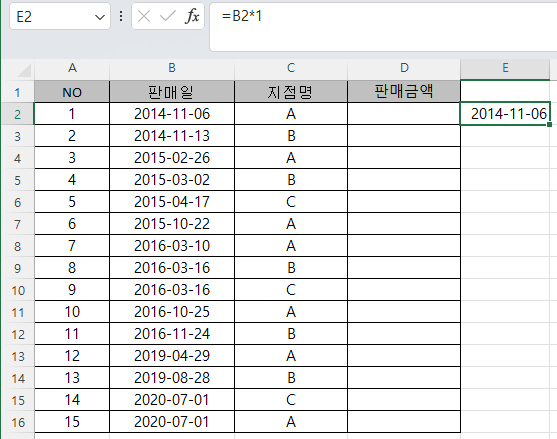
Task: Select column B header
Action: (172, 68)
